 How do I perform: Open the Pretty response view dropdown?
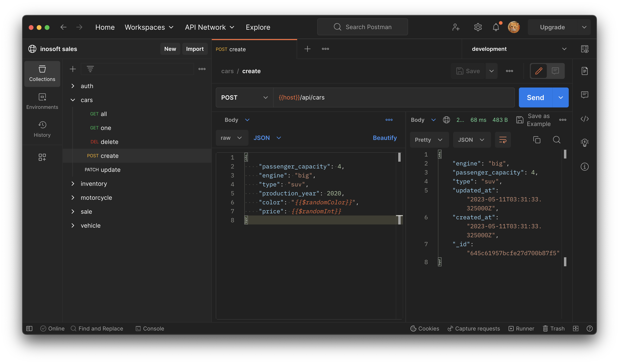point(429,140)
